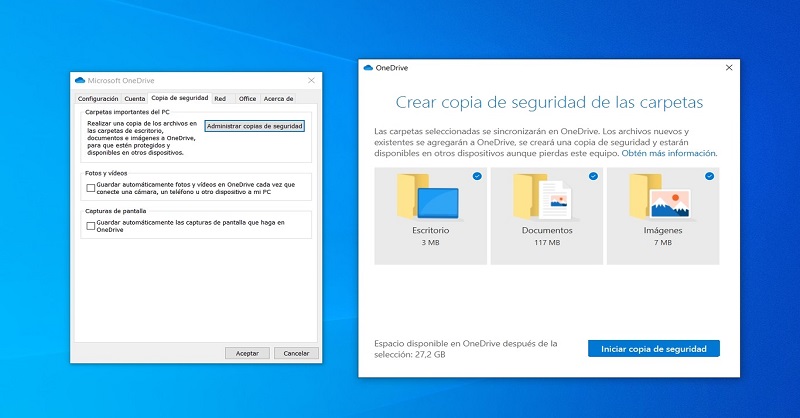Click the Carpetas importantes del PC label
The height and width of the screenshot is (418, 800).
[127, 112]
